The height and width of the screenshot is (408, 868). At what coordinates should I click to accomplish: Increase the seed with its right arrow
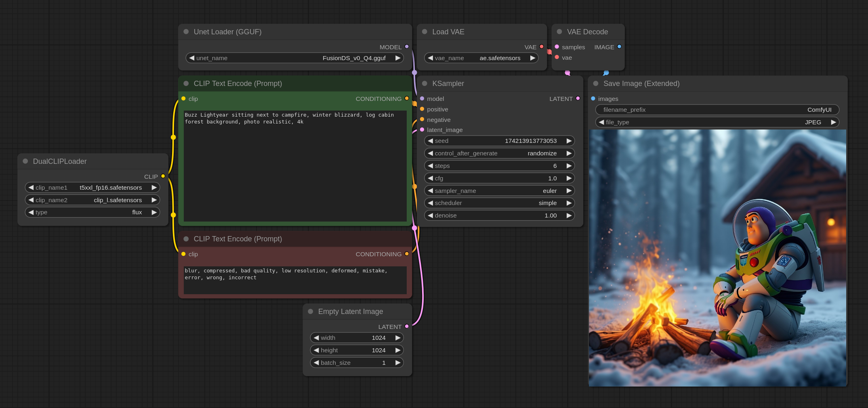(569, 141)
